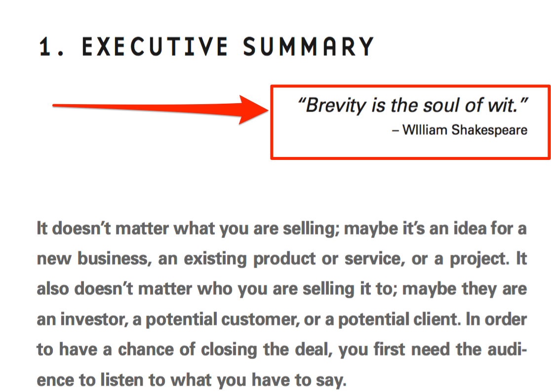The image size is (551, 392).
Task: Click the word "investor" in the paragraph
Action: click(92, 319)
